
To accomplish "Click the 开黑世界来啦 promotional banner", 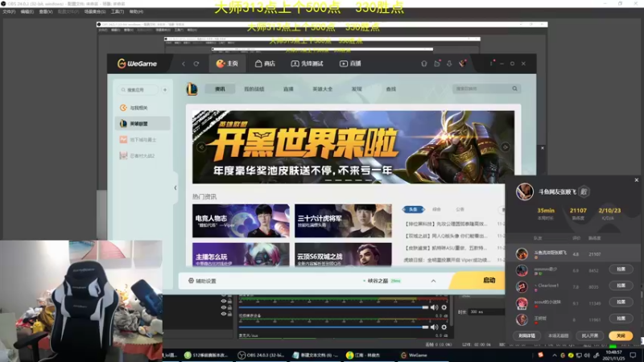I will (353, 147).
